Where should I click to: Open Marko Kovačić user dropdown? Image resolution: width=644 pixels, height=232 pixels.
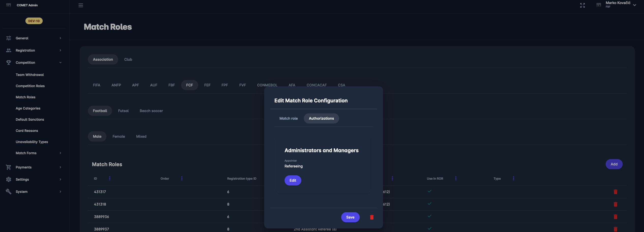tap(620, 5)
